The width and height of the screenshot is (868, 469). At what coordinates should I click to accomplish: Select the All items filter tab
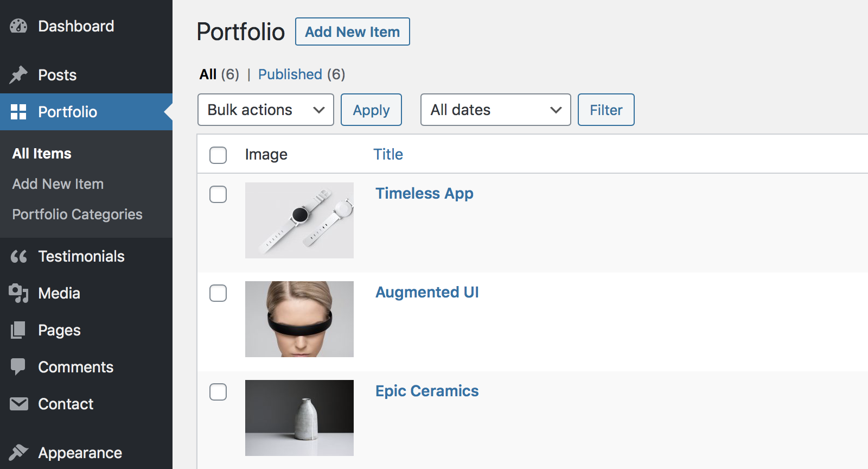207,74
